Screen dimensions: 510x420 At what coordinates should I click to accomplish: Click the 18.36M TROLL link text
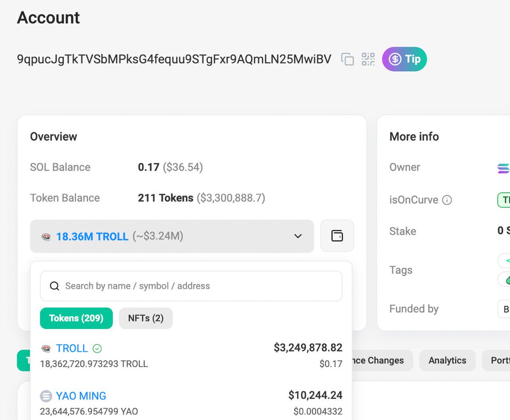point(92,236)
